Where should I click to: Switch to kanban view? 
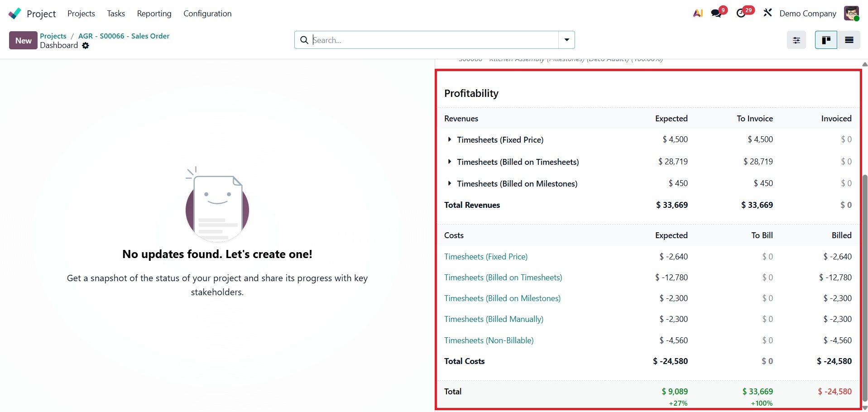[826, 40]
